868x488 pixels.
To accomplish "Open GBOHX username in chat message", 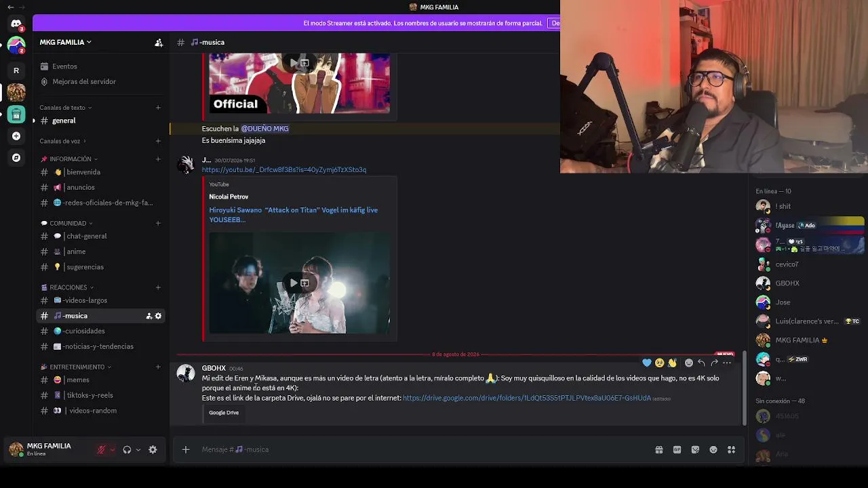I will pos(214,368).
